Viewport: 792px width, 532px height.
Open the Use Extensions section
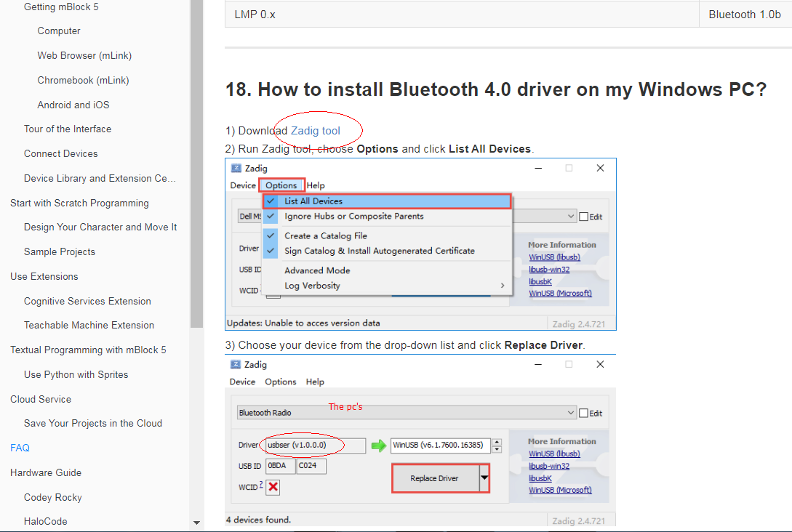point(44,277)
